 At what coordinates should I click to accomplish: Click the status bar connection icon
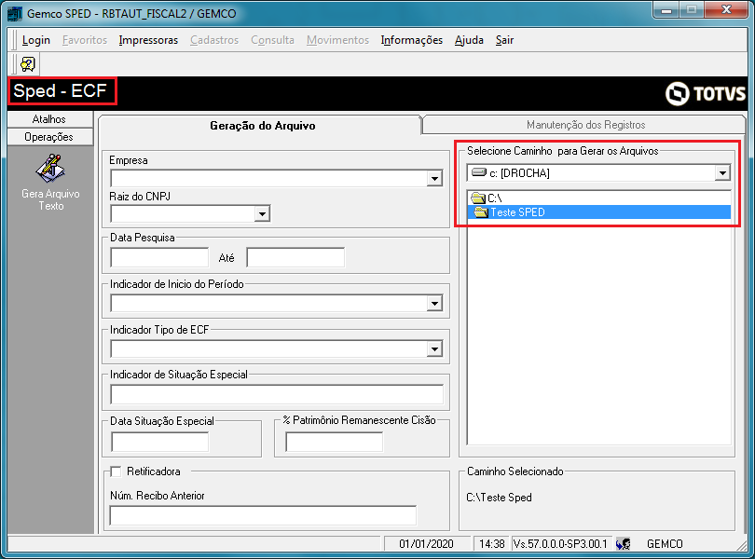click(x=623, y=544)
